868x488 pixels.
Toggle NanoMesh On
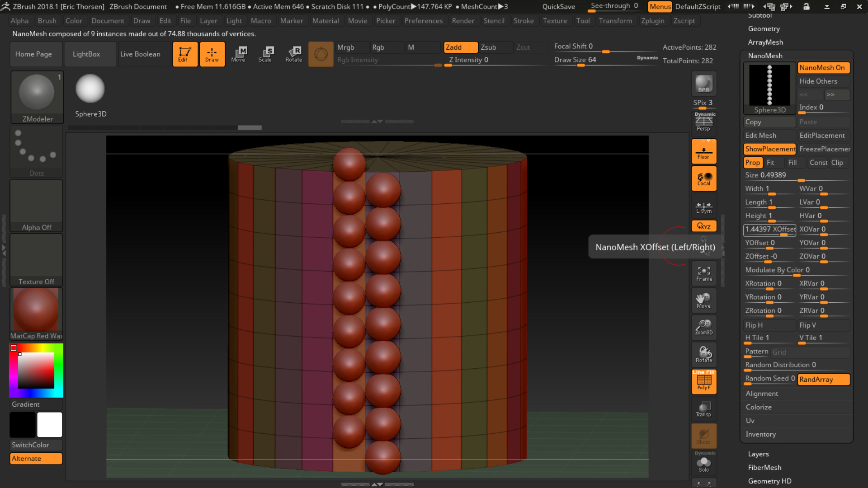pyautogui.click(x=823, y=68)
